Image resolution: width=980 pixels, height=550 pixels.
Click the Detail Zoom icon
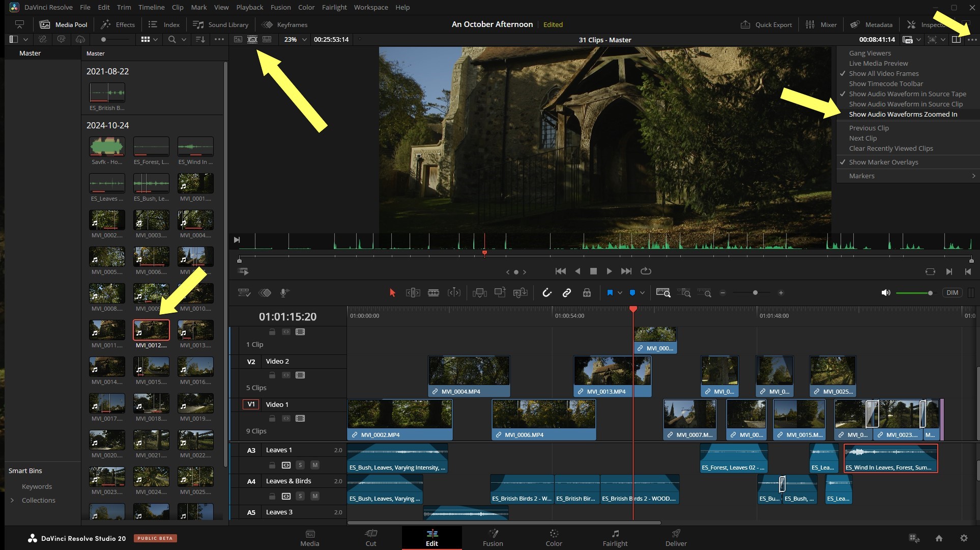tap(684, 293)
